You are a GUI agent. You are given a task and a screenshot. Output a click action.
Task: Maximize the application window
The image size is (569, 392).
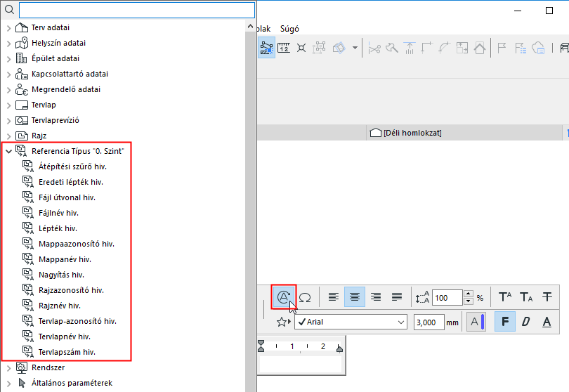[x=549, y=11]
